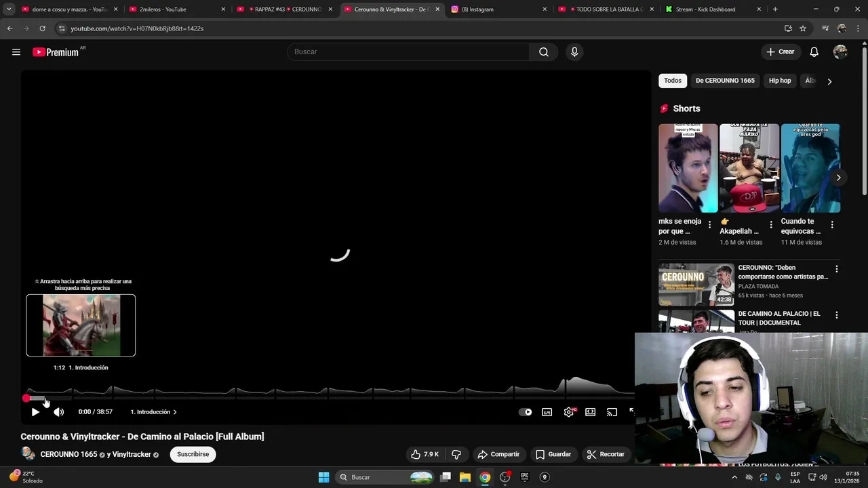Go back to the previous page
This screenshot has height=488, width=868.
[9, 28]
